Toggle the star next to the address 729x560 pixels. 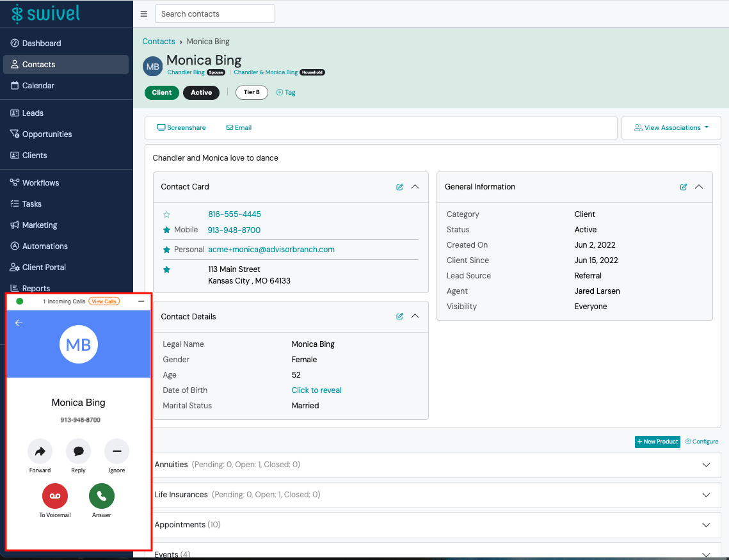[166, 270]
